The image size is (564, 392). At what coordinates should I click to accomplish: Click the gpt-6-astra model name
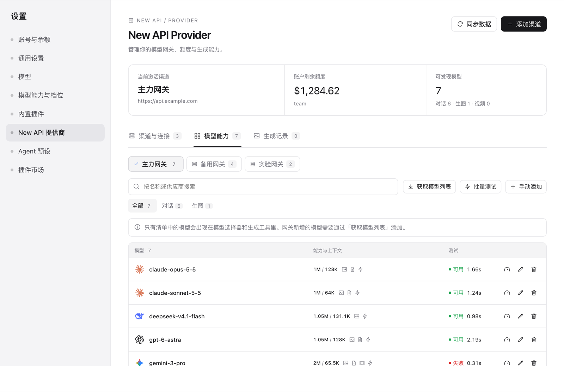coord(165,339)
